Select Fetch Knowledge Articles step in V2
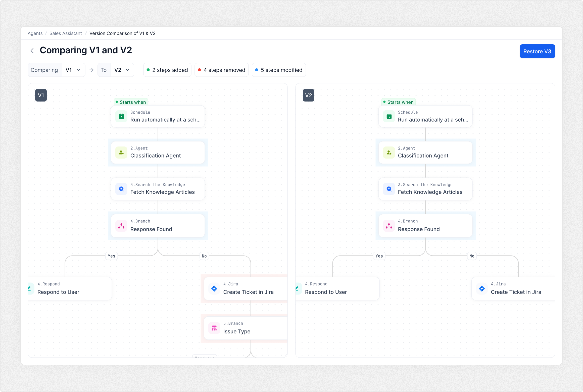The image size is (583, 392). coord(425,189)
